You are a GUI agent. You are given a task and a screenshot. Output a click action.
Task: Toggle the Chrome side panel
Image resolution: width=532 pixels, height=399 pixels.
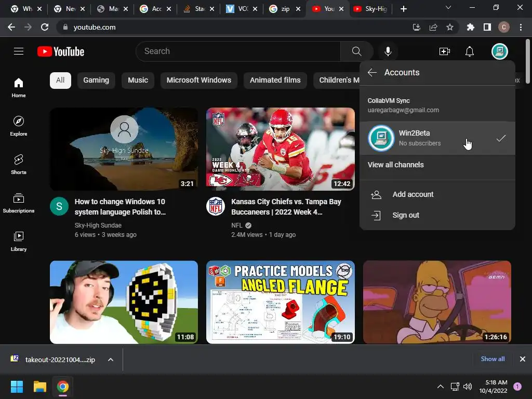pyautogui.click(x=487, y=27)
